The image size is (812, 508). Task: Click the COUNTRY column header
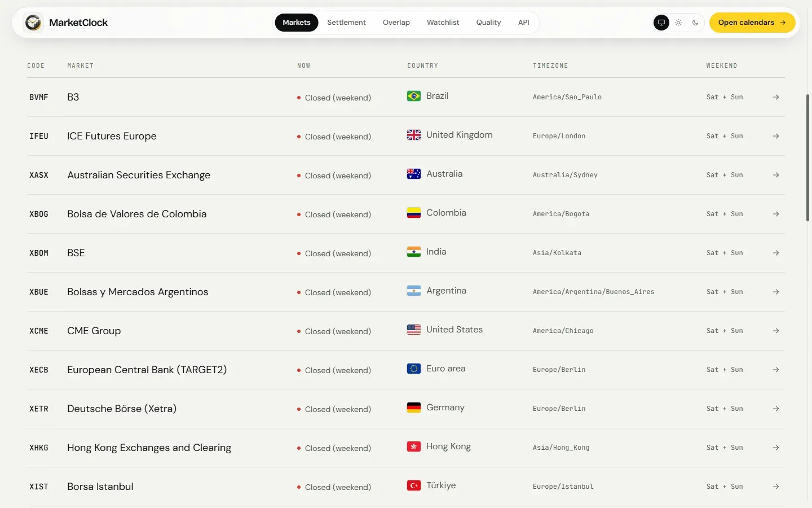coord(423,65)
